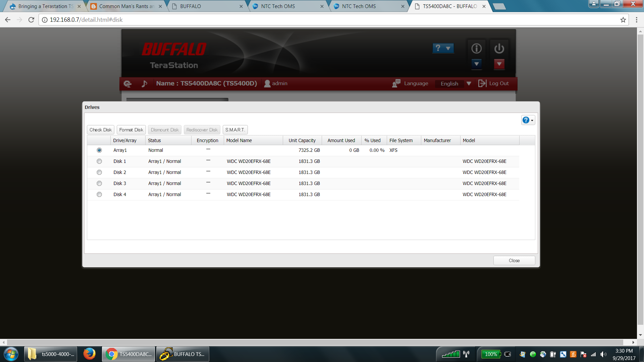Bookmark page with the star icon

(623, 20)
